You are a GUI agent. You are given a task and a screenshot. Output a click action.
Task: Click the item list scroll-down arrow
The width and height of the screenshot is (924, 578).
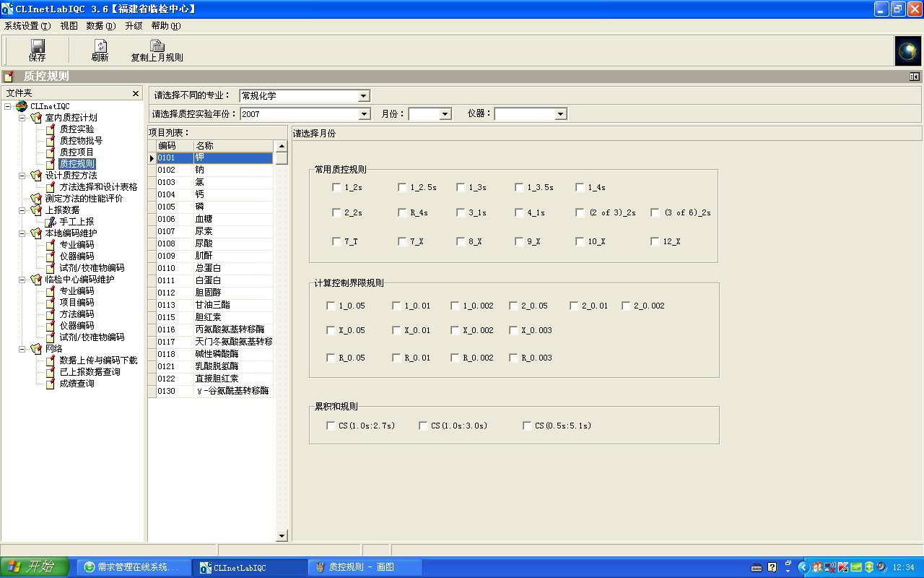click(x=282, y=536)
